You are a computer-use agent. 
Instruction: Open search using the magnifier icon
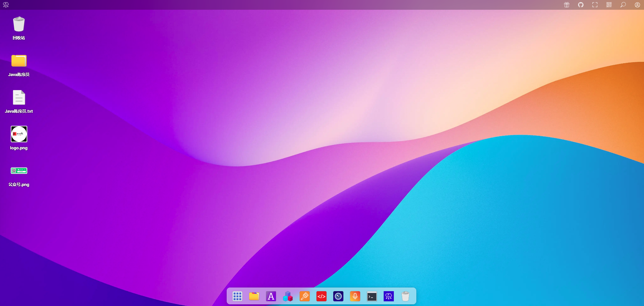(x=623, y=5)
